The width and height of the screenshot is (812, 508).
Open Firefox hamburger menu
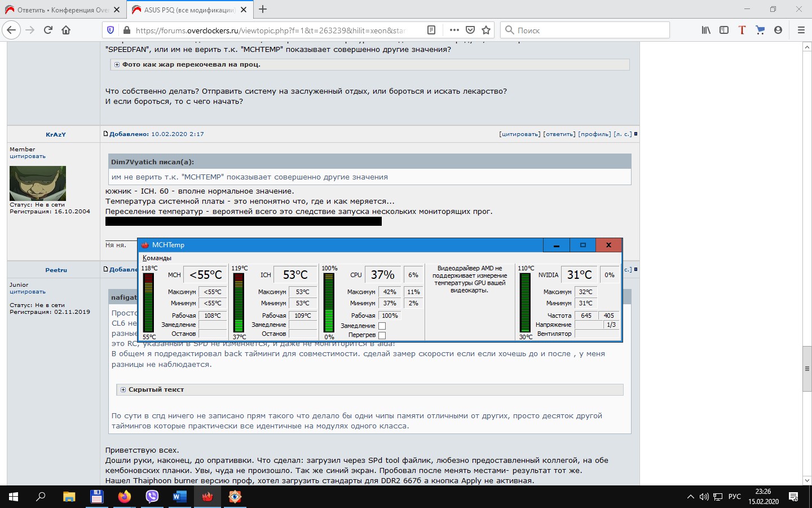click(x=801, y=30)
